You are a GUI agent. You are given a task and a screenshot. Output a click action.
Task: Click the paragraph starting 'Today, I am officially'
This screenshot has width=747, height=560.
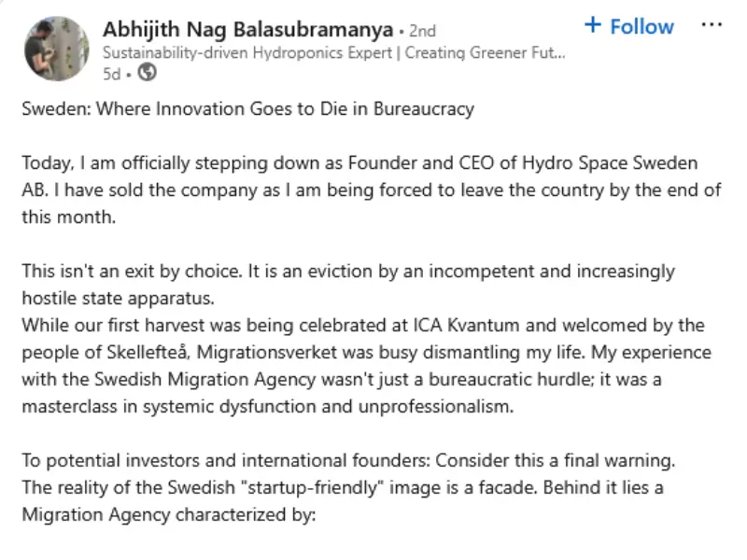click(372, 190)
